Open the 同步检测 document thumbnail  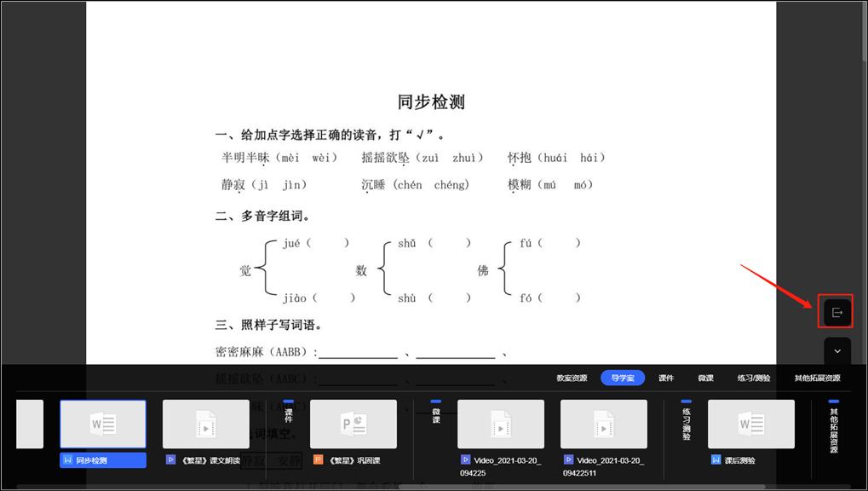[x=103, y=424]
